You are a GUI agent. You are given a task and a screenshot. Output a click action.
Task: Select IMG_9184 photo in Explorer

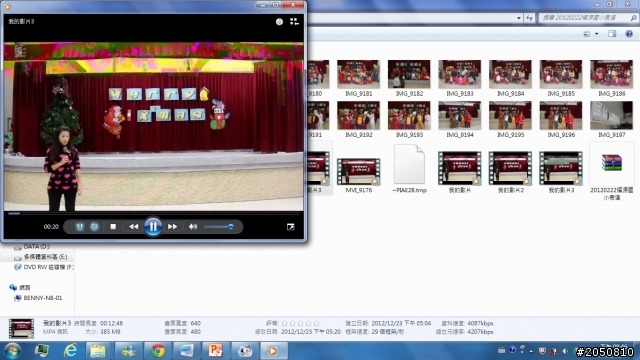point(510,74)
